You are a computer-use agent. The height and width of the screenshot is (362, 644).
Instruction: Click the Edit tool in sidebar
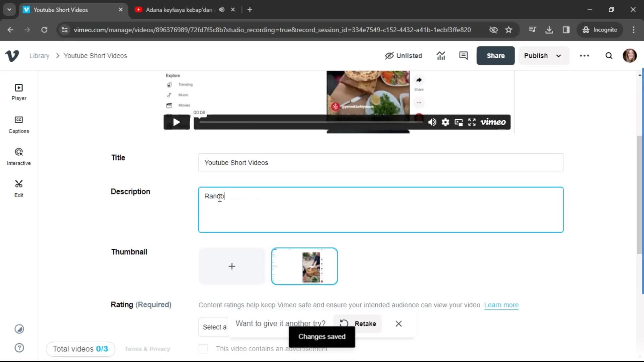click(x=18, y=188)
